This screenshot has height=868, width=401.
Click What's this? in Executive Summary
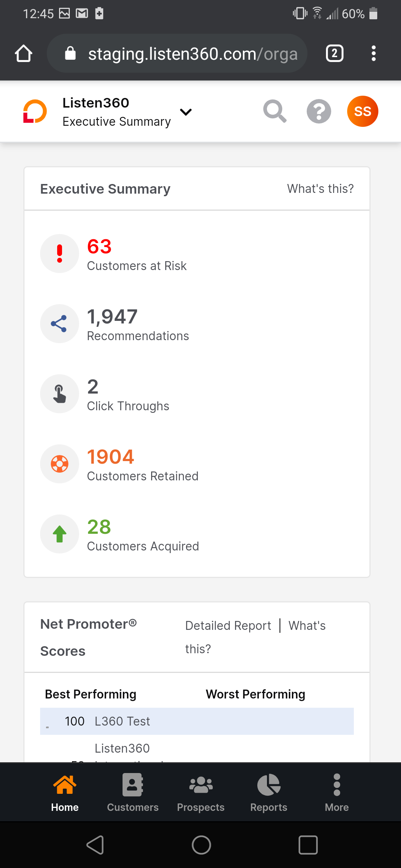point(320,189)
